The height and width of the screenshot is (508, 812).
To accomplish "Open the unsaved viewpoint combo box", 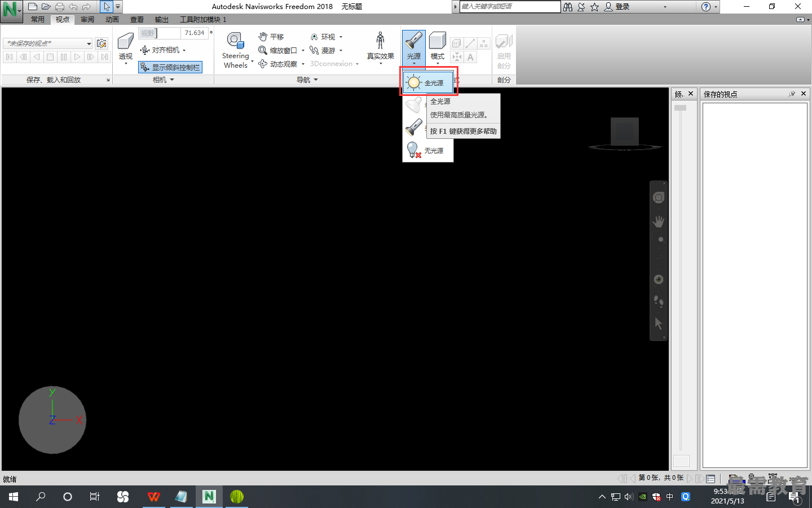I will pyautogui.click(x=48, y=43).
